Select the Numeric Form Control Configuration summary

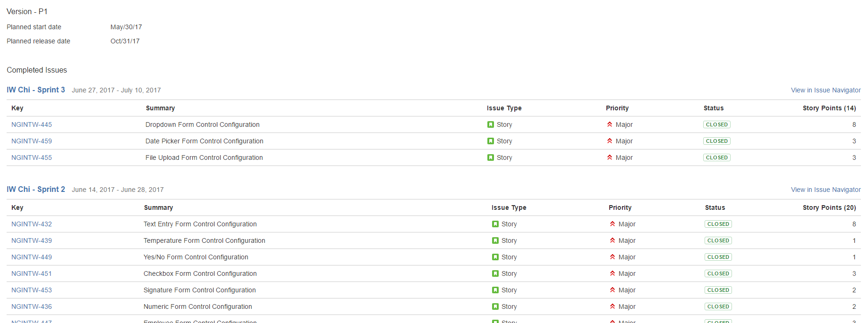[198, 306]
